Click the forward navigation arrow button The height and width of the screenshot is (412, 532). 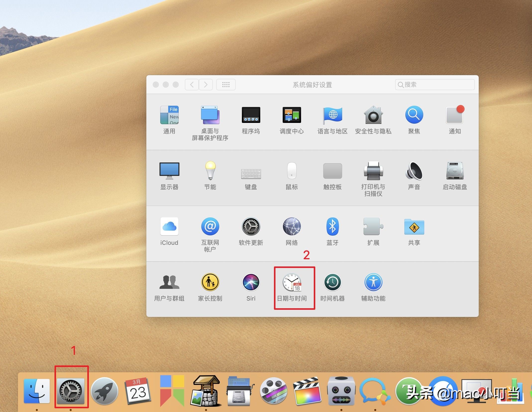point(206,85)
